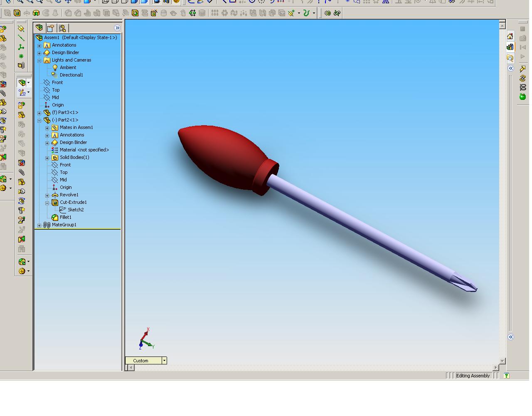The image size is (532, 416).
Task: Click the Mate Reference icon below Point
Action: point(21,65)
